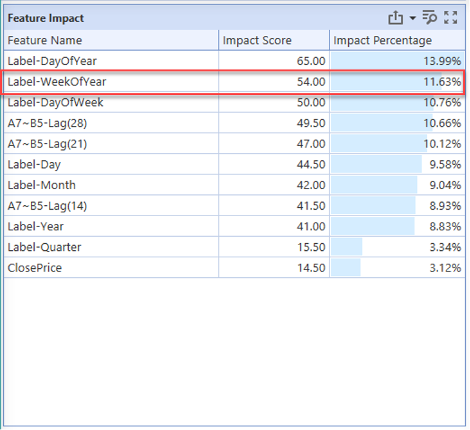Click the 65.00 impact score cell
Viewport: 470px width, 430px height.
tap(274, 61)
